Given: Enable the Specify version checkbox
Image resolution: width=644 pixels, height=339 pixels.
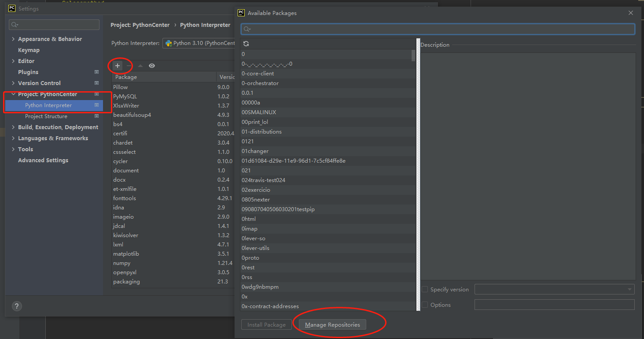Looking at the screenshot, I should [425, 290].
